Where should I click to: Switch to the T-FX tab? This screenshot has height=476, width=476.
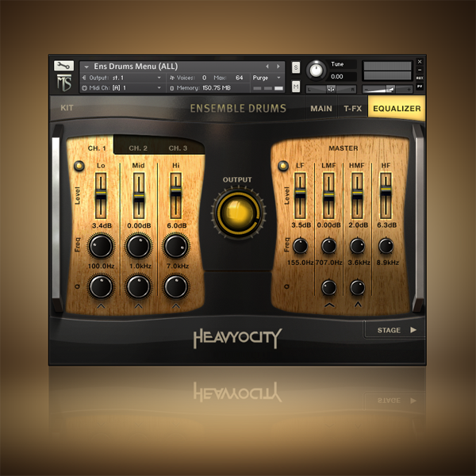tap(351, 108)
